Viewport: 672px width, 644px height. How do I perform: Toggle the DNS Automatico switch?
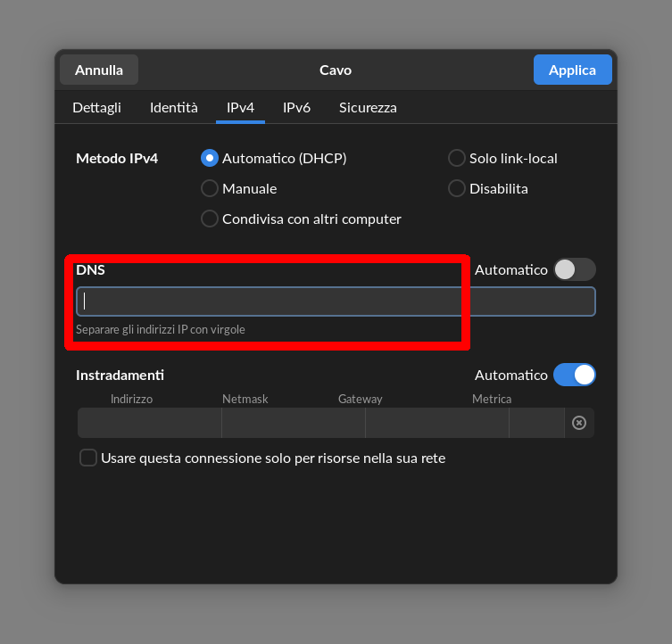(x=574, y=269)
